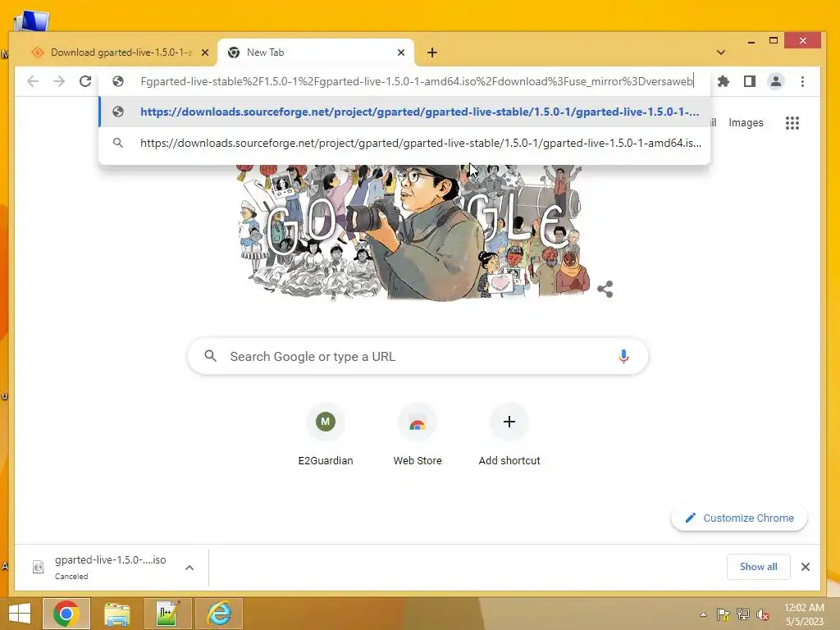The height and width of the screenshot is (630, 840).
Task: Dismiss the downloads bar
Action: (806, 567)
